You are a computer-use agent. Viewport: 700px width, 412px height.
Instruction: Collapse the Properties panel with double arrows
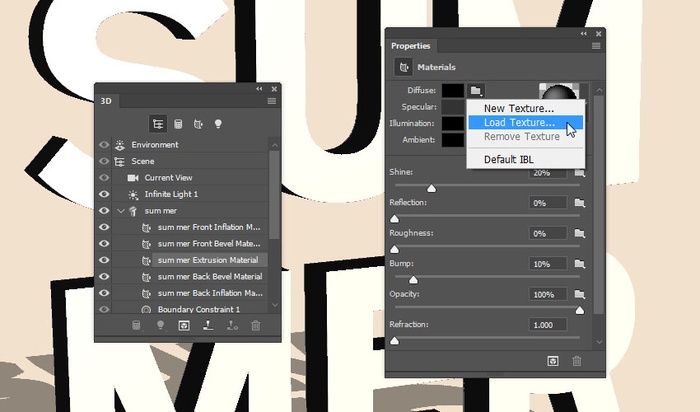coord(583,33)
